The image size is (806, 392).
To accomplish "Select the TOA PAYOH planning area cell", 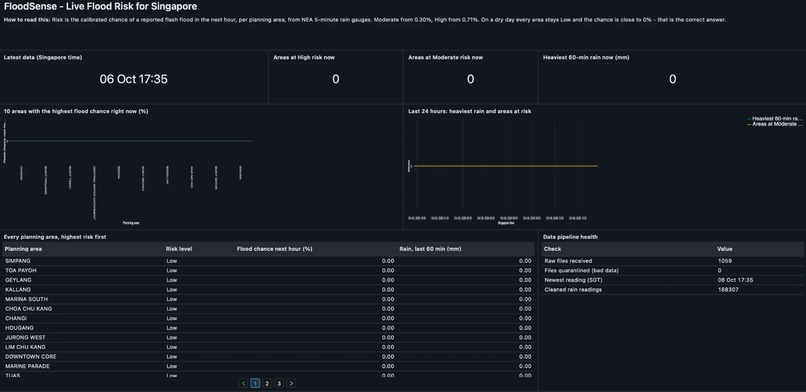I will pyautogui.click(x=21, y=270).
